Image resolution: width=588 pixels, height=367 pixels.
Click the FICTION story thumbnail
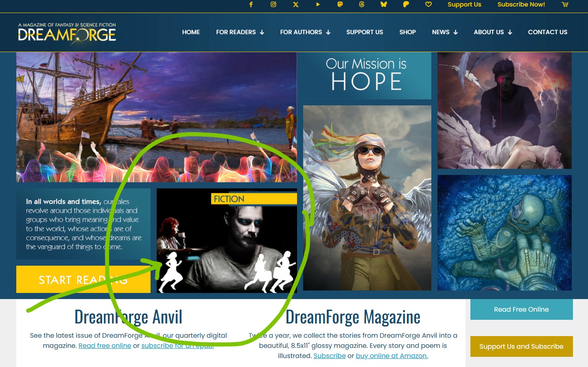227,240
